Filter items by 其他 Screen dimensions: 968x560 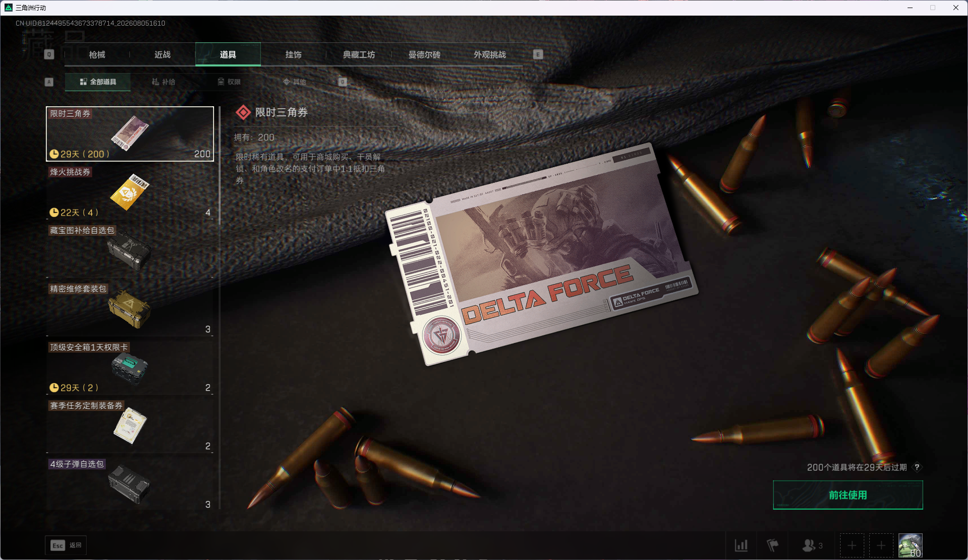pos(295,82)
